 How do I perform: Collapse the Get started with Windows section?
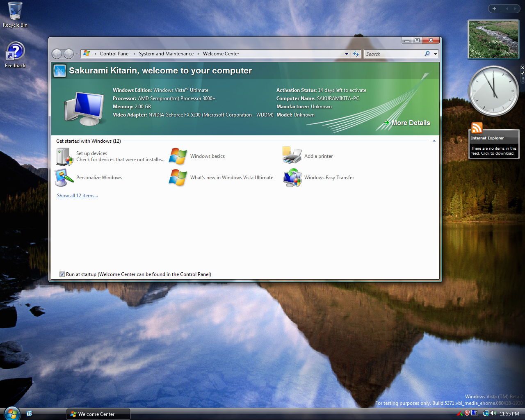pos(434,141)
